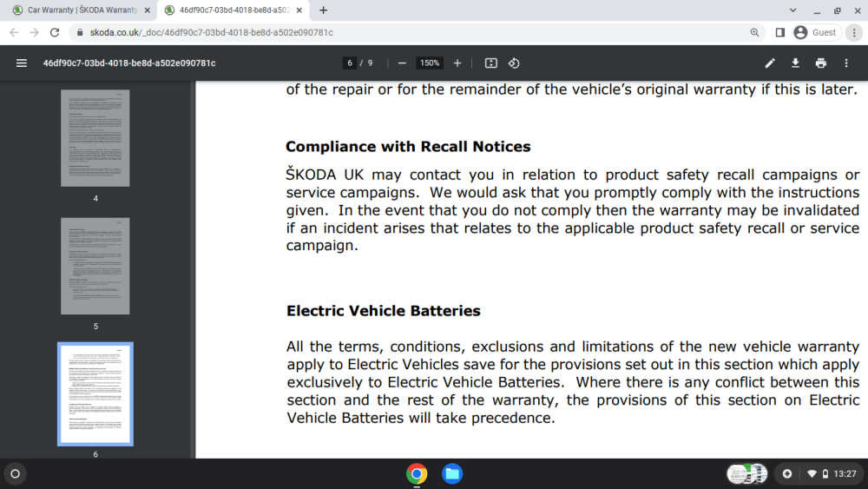Click the Compliance with Recall Notices heading
Image resolution: width=868 pixels, height=489 pixels.
[x=408, y=147]
